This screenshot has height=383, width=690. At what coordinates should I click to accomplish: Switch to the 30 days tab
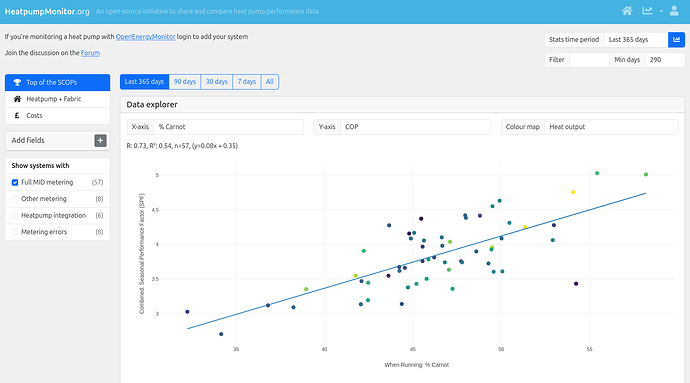pos(217,82)
